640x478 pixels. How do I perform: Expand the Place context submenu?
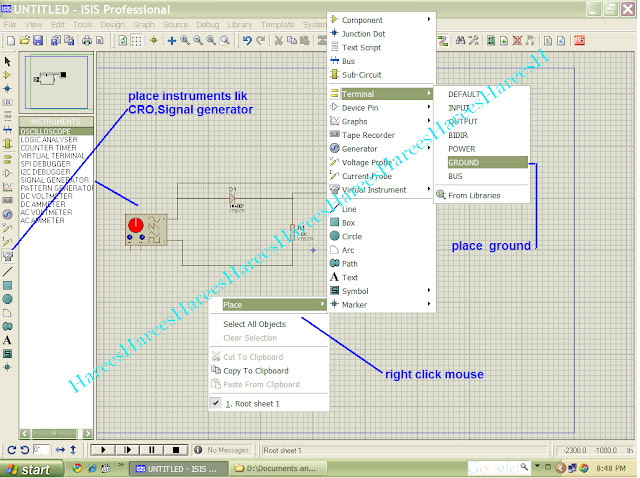pyautogui.click(x=274, y=305)
